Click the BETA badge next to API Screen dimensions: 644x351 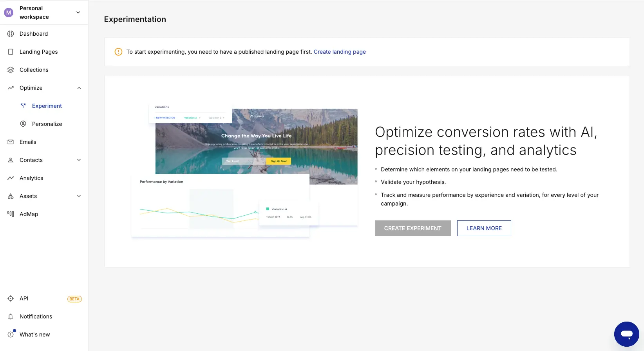(74, 299)
